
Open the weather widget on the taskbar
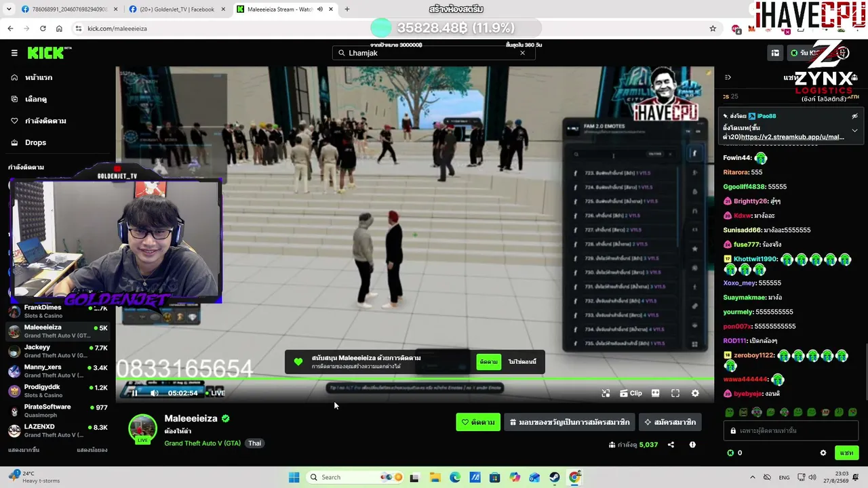coord(35,477)
